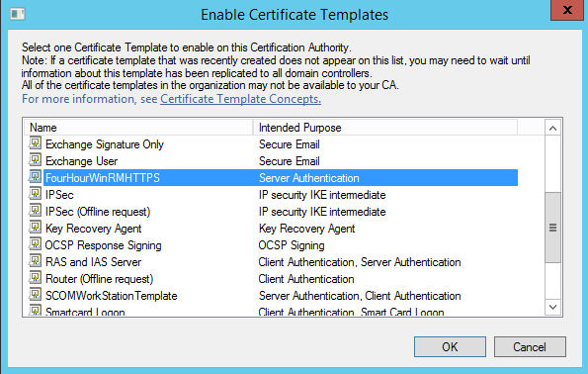Click the SCOMWorkStationTemplate icon
This screenshot has width=588, height=374.
36,295
